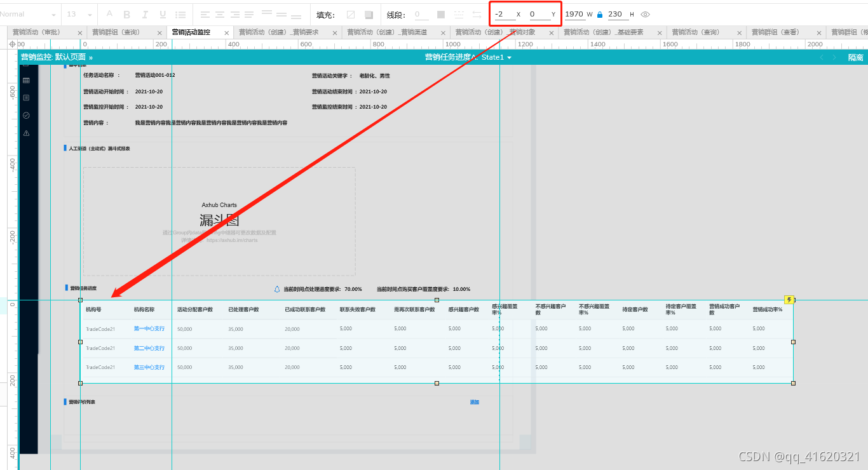Image resolution: width=868 pixels, height=470 pixels.
Task: Align text vertically to top
Action: (267, 14)
